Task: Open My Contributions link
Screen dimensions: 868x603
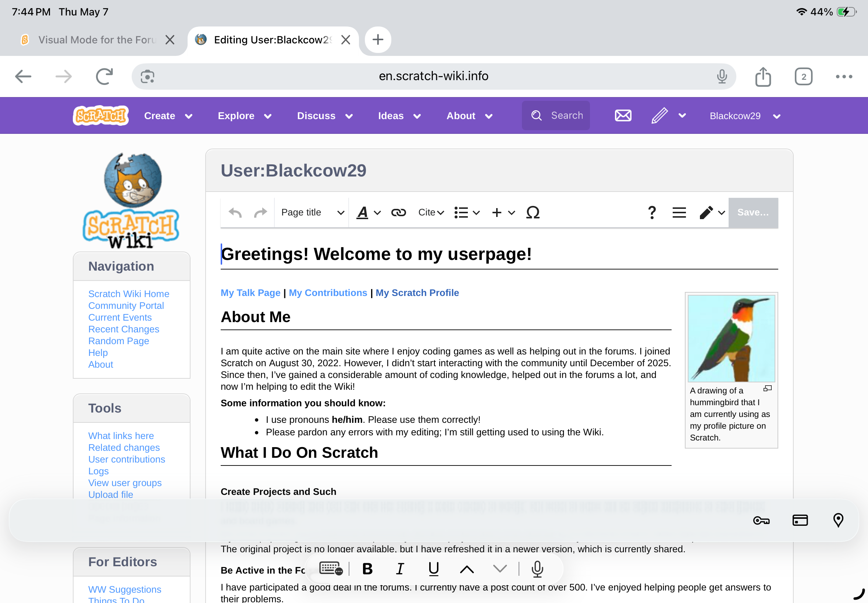Action: (x=328, y=293)
